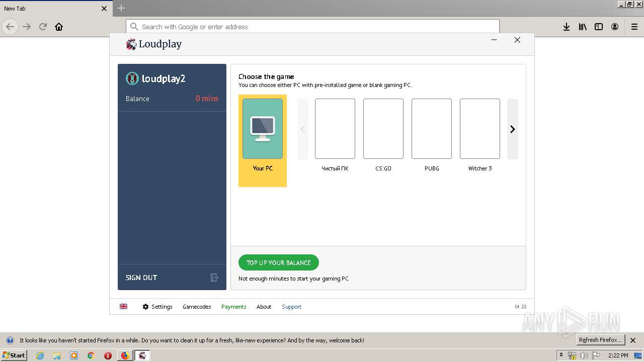Click the Refresh Firefox button
Image resolution: width=644 pixels, height=362 pixels.
(x=601, y=340)
